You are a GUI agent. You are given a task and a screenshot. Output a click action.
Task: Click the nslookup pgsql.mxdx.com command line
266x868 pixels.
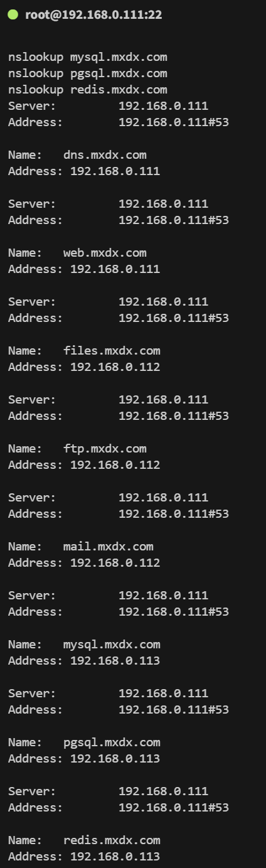[x=88, y=73]
